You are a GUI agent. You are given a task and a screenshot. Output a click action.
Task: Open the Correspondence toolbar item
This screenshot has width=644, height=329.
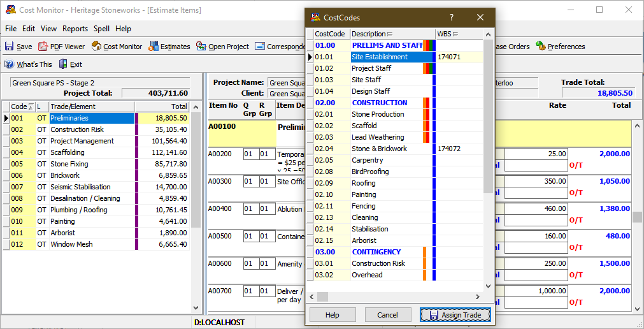pyautogui.click(x=279, y=47)
